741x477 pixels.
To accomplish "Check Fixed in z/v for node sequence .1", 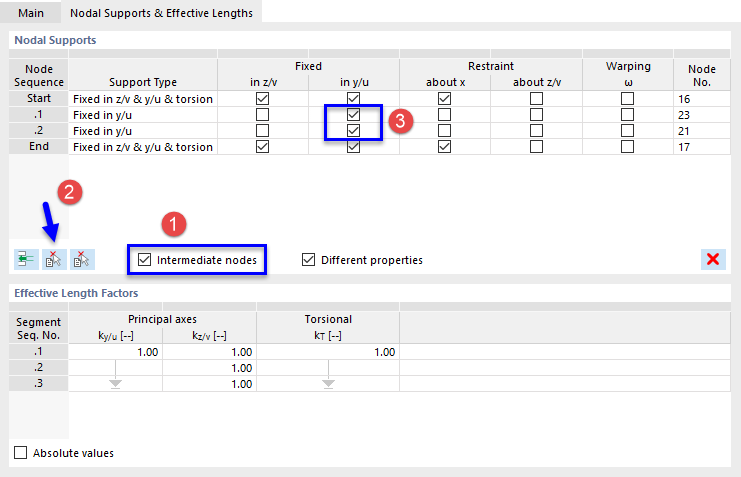I will tap(263, 115).
